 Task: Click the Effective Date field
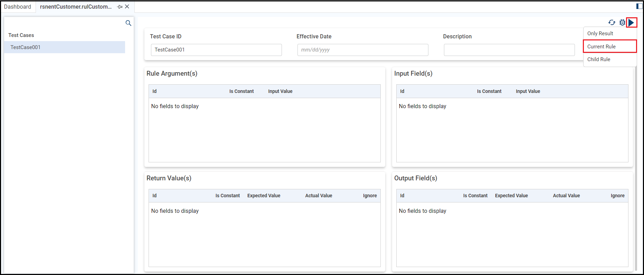pos(363,50)
